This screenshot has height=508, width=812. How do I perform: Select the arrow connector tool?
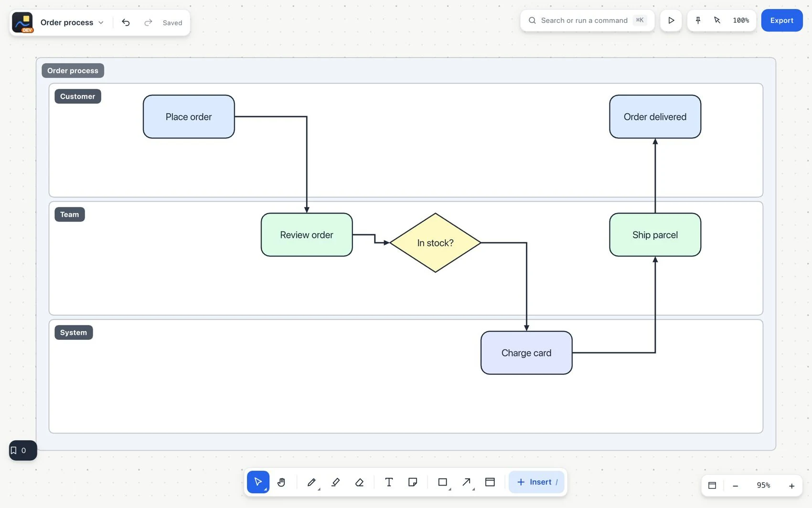(467, 482)
